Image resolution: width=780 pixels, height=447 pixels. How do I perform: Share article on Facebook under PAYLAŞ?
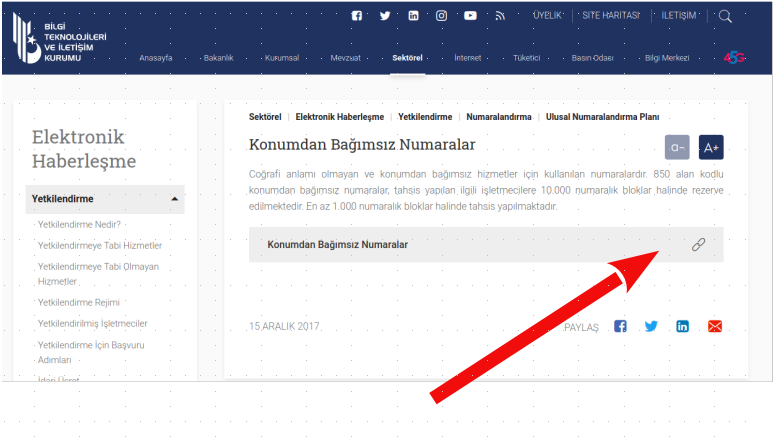(x=620, y=326)
